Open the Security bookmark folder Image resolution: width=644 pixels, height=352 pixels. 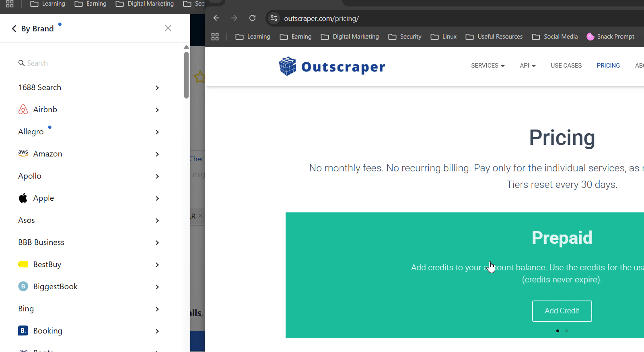[405, 37]
